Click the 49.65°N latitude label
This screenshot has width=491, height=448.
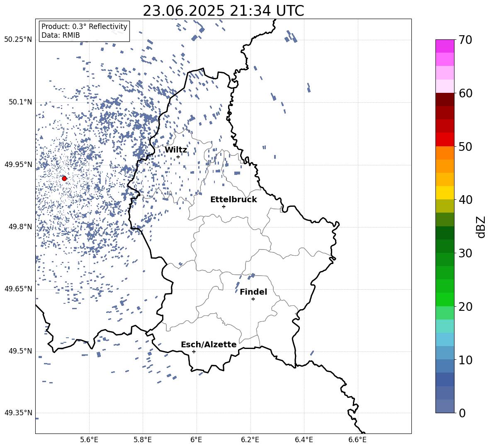click(18, 289)
